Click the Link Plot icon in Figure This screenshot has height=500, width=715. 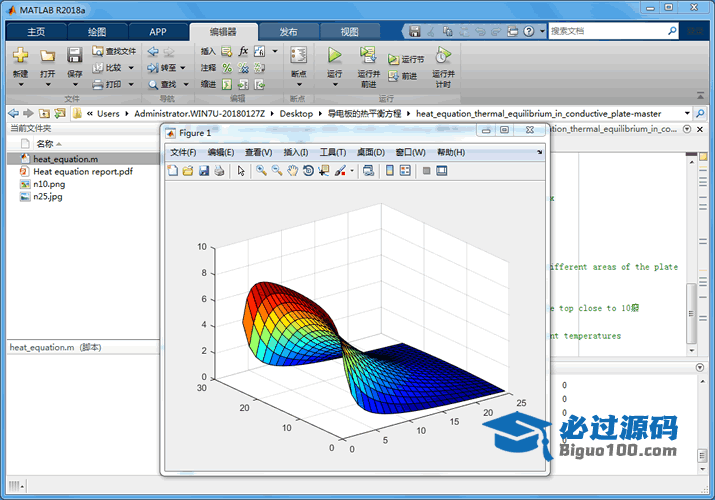[x=368, y=171]
